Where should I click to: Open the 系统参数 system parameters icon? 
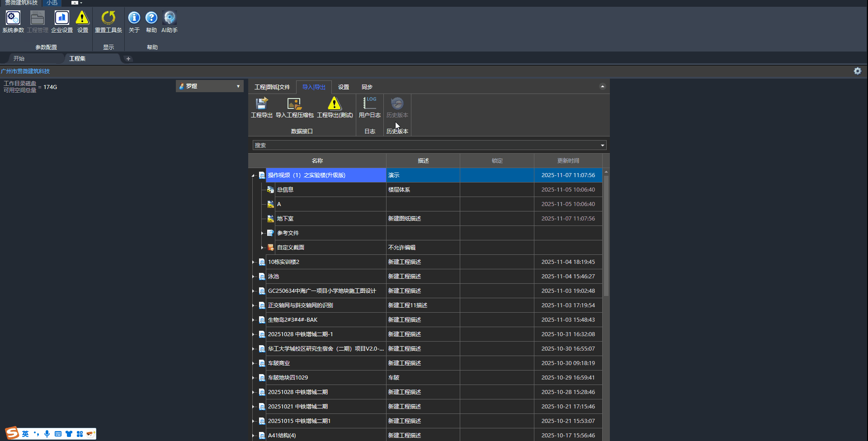coord(13,19)
